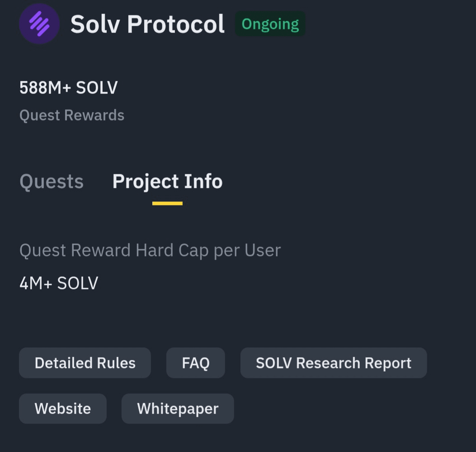Screen dimensions: 476x452
Task: Switch to the Quests tab
Action: (x=52, y=182)
